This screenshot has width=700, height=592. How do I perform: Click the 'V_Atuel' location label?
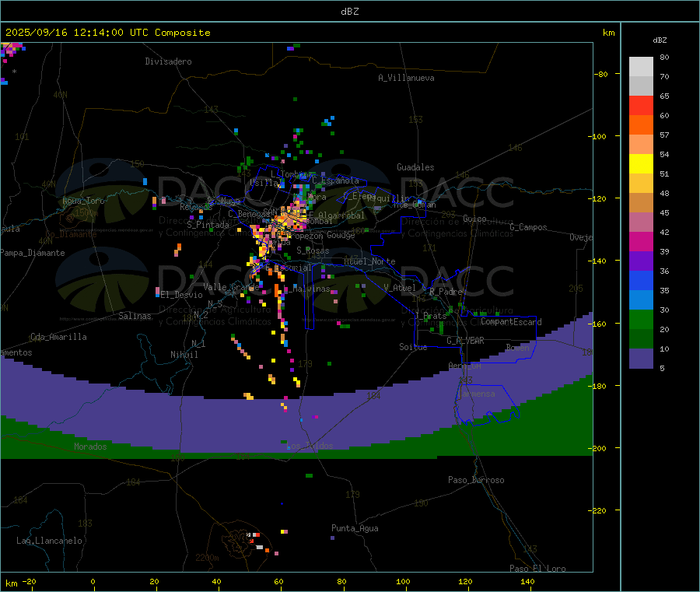pos(400,288)
